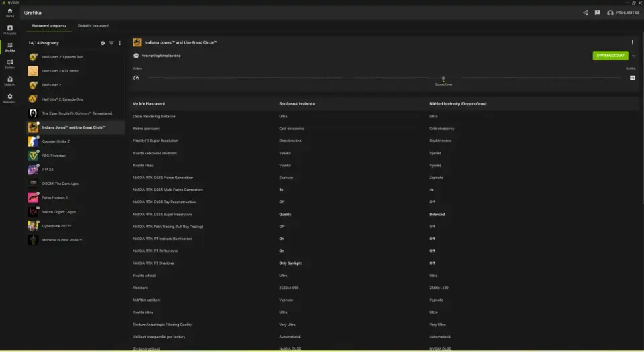Select Half-Life 2: Episode Two icon

[33, 57]
